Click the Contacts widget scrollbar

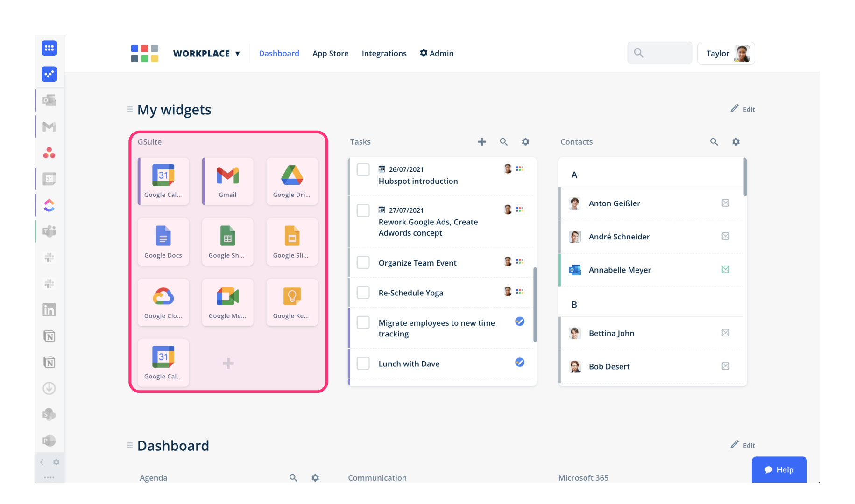click(745, 177)
